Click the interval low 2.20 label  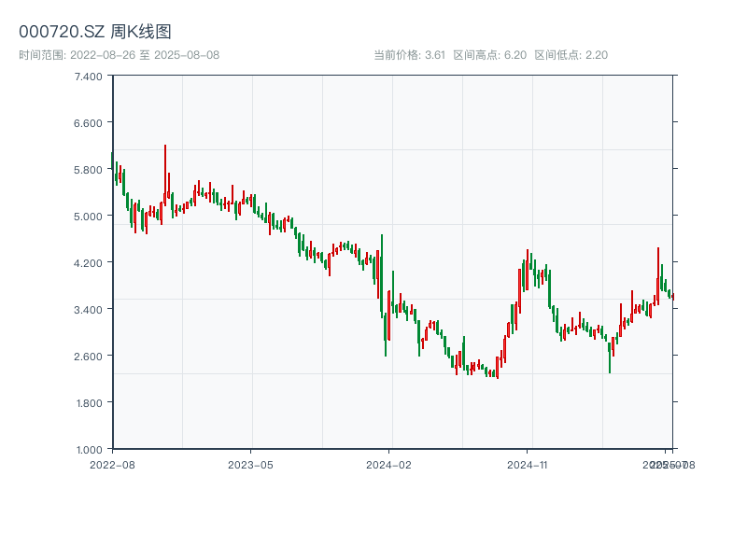[571, 55]
